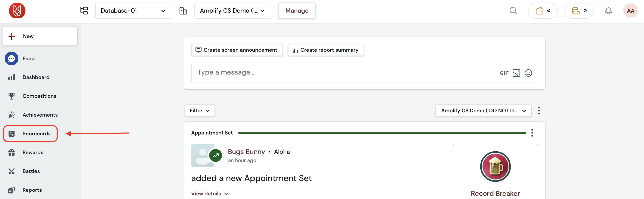Image resolution: width=644 pixels, height=199 pixels.
Task: Open the AA user avatar
Action: 631,11
